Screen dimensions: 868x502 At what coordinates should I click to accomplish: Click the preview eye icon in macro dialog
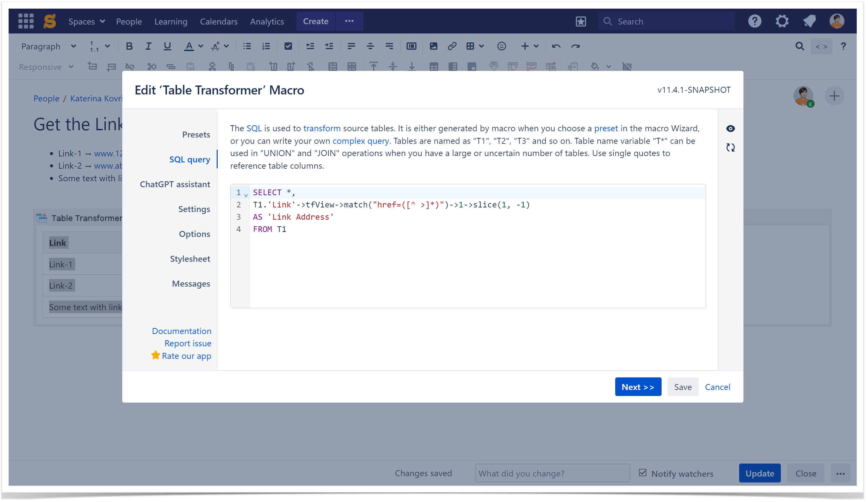[x=730, y=129]
